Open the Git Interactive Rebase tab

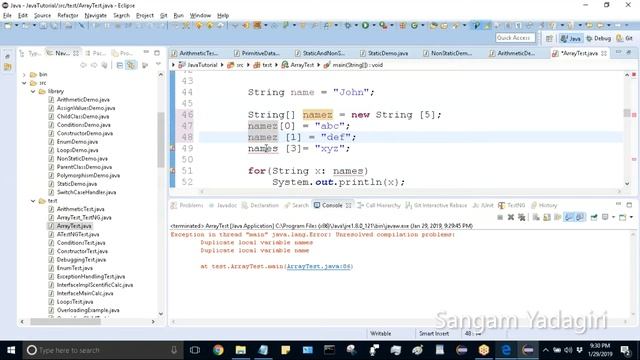[x=436, y=205]
